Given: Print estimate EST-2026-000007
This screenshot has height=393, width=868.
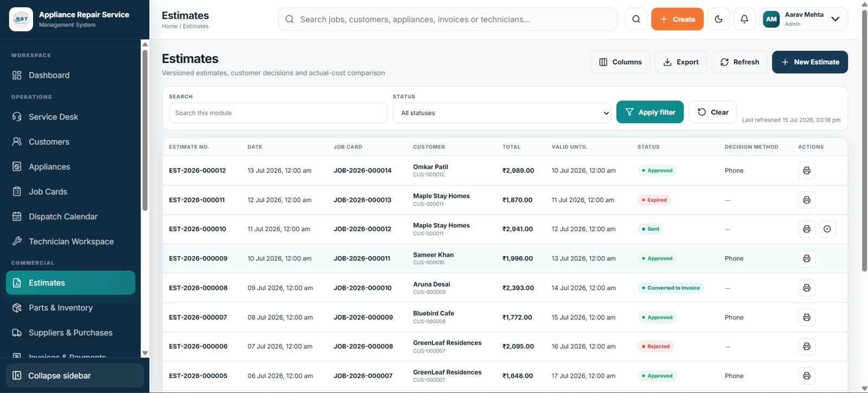Looking at the screenshot, I should (807, 317).
